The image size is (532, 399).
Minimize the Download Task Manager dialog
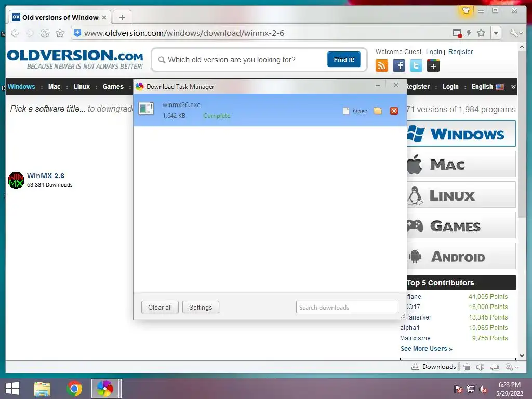[378, 86]
